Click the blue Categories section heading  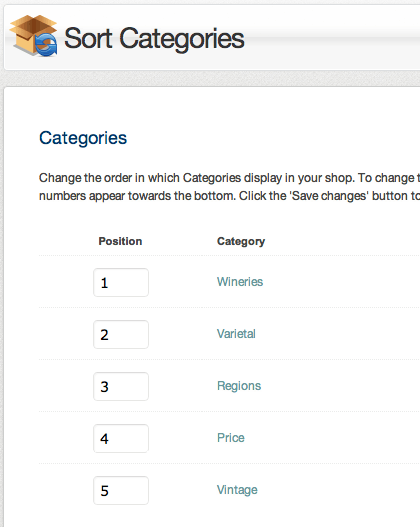(83, 138)
